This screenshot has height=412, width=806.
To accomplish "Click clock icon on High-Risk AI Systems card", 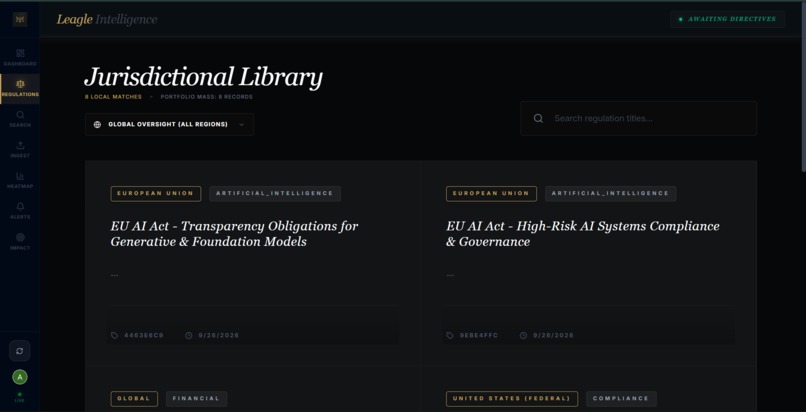I will (523, 335).
